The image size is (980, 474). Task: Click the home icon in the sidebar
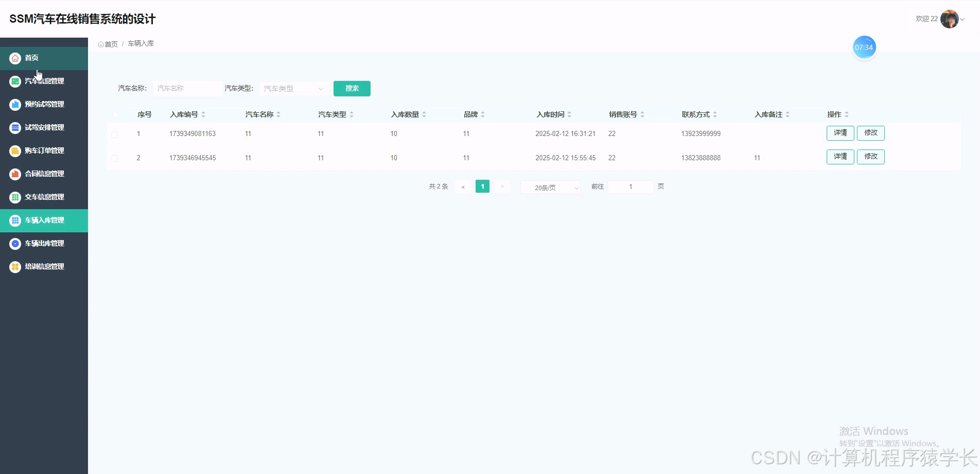[x=15, y=58]
